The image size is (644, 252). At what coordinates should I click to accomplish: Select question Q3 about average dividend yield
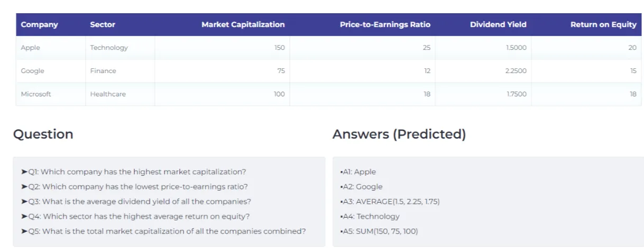pyautogui.click(x=136, y=202)
